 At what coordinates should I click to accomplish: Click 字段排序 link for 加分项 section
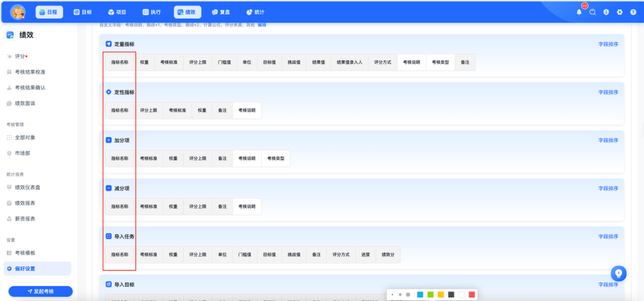click(x=608, y=141)
